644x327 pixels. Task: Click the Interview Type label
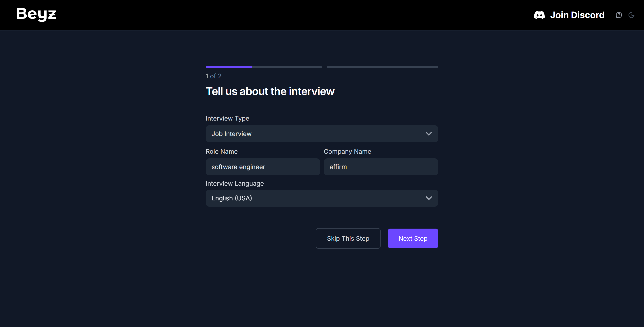(227, 118)
